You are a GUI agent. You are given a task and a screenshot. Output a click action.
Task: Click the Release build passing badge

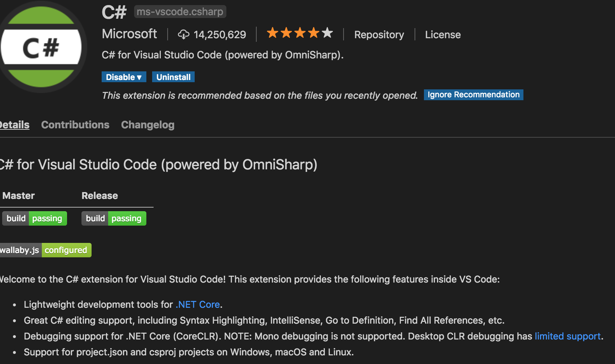point(114,218)
